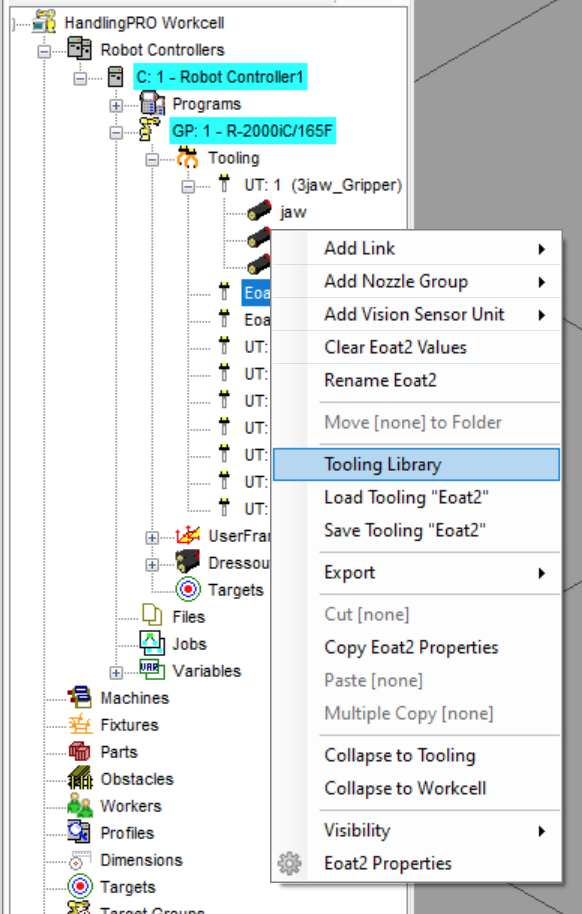Click the Variables node icon

pyautogui.click(x=152, y=670)
